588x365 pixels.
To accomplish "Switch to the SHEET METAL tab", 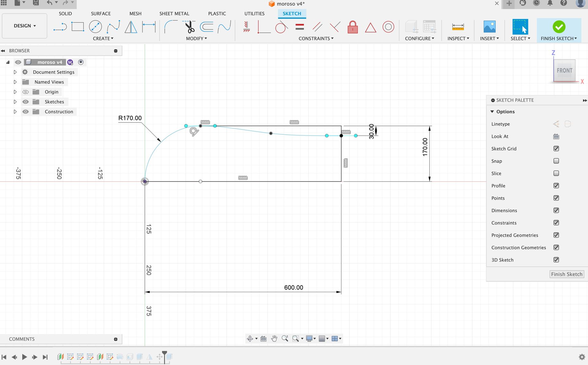I will point(174,14).
